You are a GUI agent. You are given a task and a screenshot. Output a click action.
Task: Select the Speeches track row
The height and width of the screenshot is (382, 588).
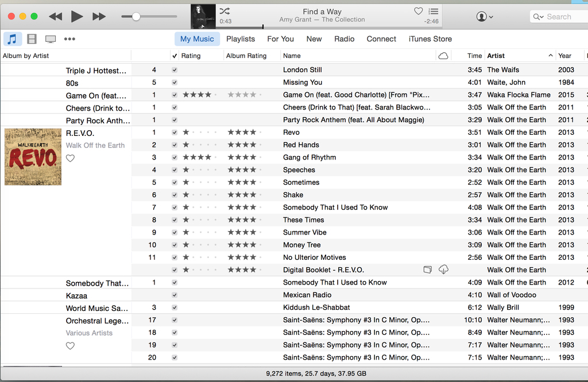click(x=299, y=170)
